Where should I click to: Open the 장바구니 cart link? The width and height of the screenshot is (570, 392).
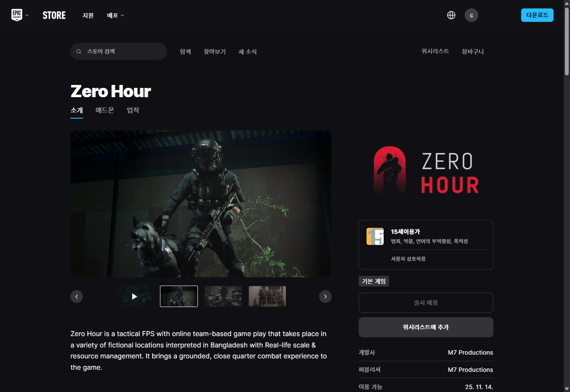tap(473, 51)
